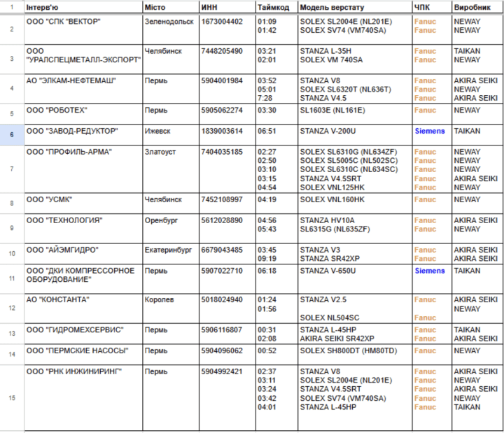Select ИНН cell 5904096062
Image resolution: width=504 pixels, height=433 pixels.
click(227, 354)
